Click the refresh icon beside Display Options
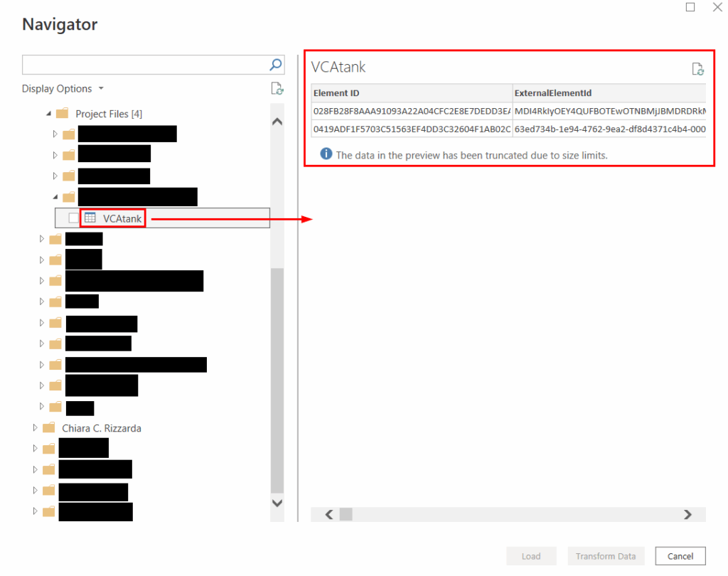 277,89
